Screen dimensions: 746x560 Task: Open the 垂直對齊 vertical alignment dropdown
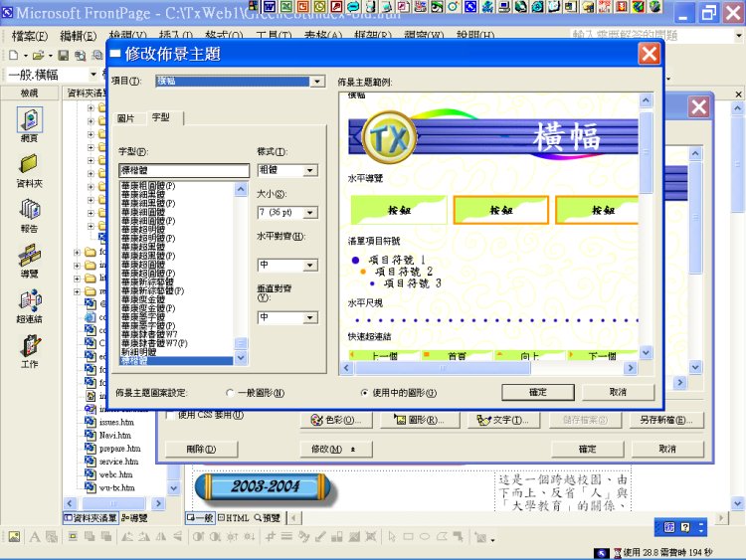310,317
